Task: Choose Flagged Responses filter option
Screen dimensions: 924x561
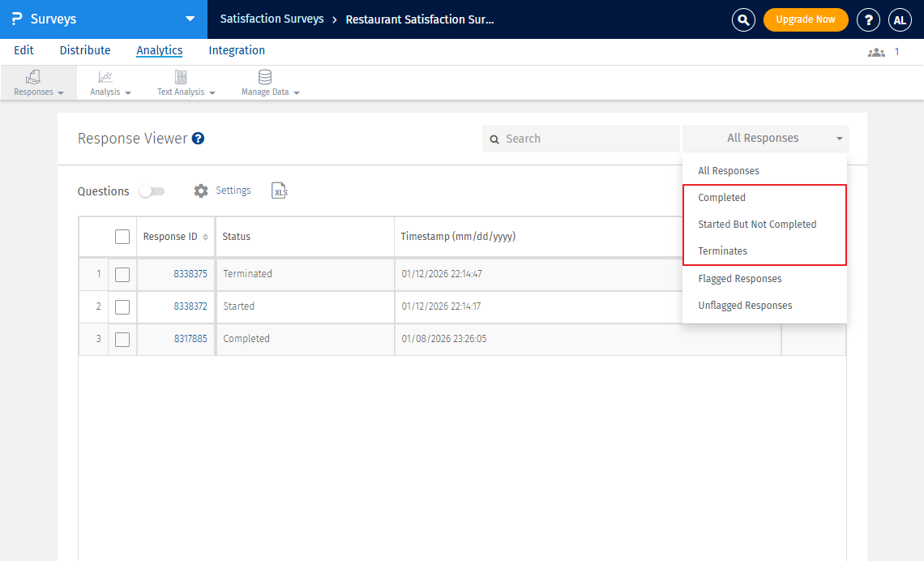Action: pyautogui.click(x=739, y=279)
